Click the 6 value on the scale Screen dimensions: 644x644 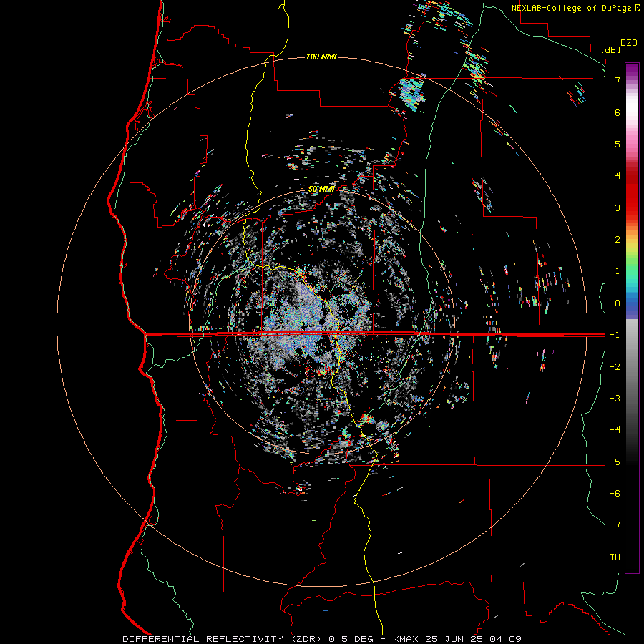(x=618, y=112)
